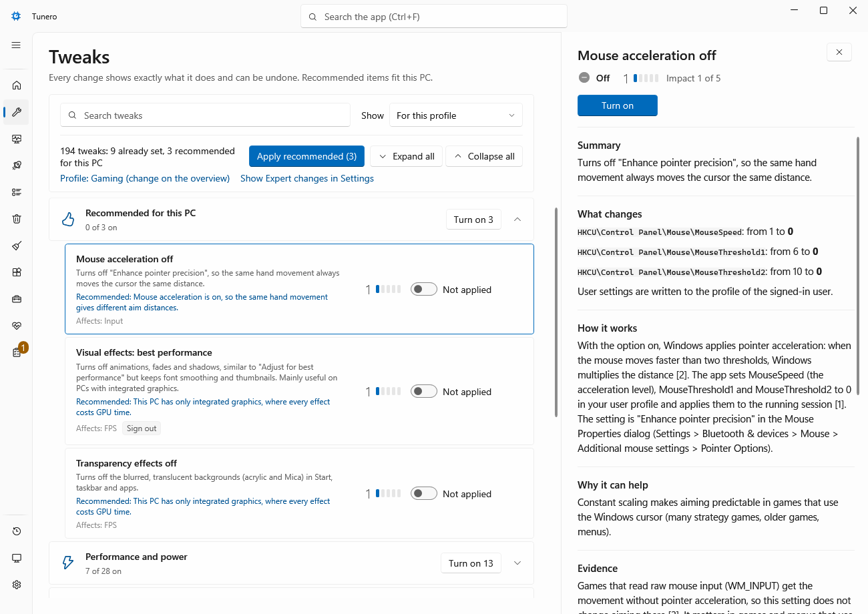Click the Expand all button

(406, 156)
